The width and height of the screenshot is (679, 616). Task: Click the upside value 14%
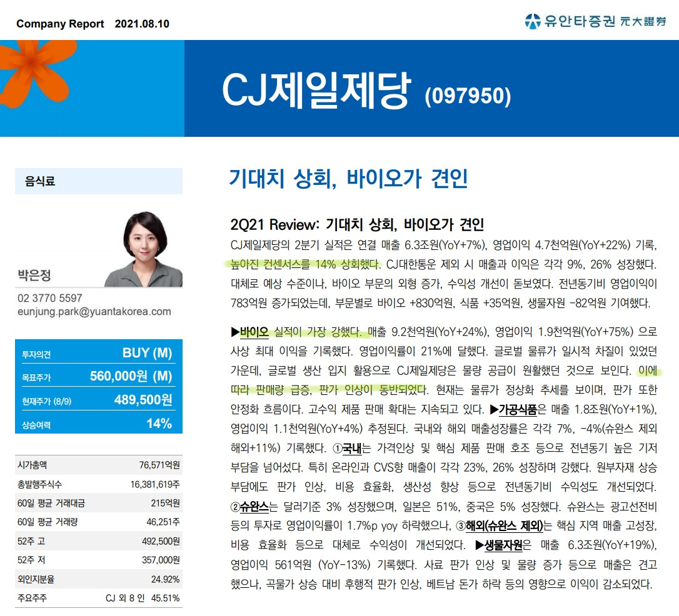pos(159,424)
